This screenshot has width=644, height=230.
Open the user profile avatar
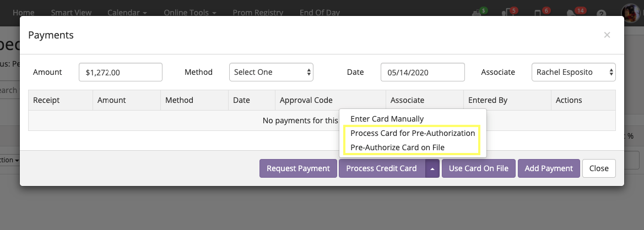point(632,13)
